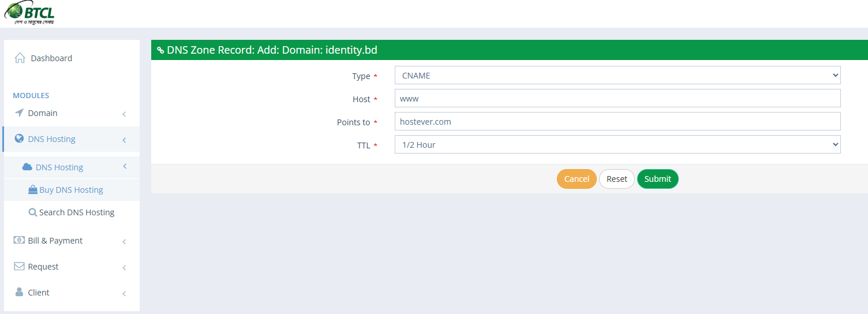Viewport: 868px width, 314px height.
Task: Click the Request envelope icon
Action: pyautogui.click(x=19, y=266)
